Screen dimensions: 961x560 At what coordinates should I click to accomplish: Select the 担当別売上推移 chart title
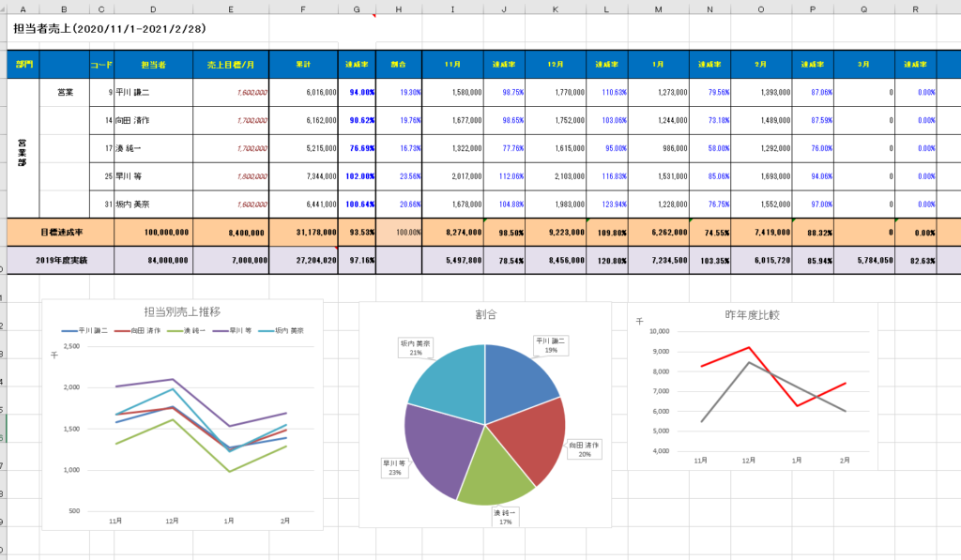(x=182, y=312)
